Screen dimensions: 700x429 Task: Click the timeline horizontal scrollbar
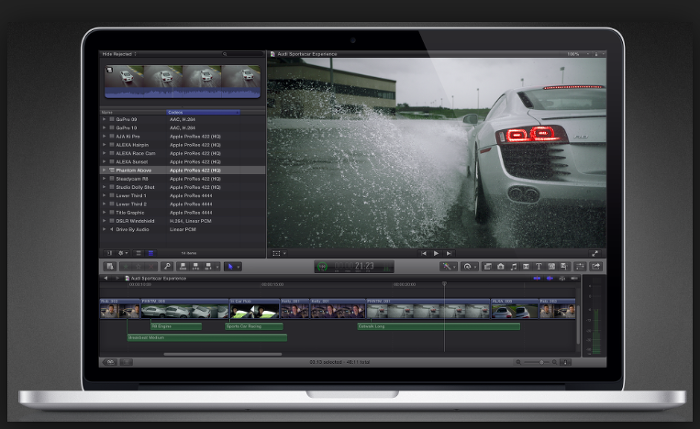point(222,354)
